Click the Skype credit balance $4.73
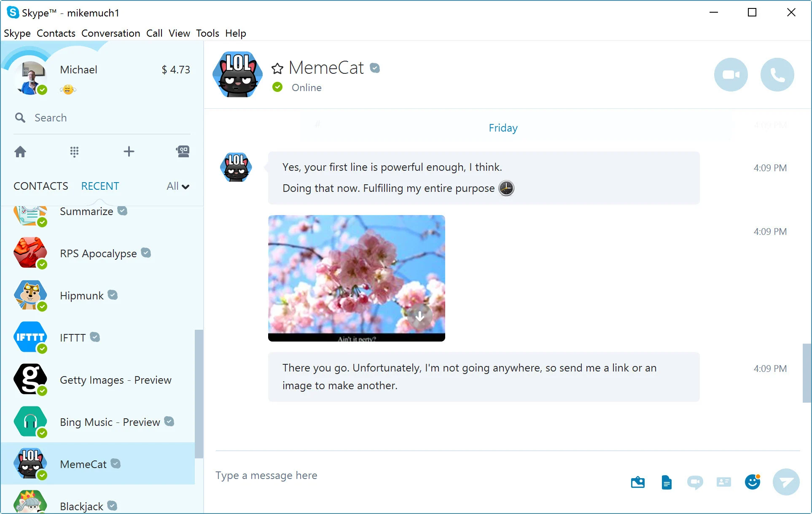This screenshot has width=812, height=514. (x=175, y=70)
